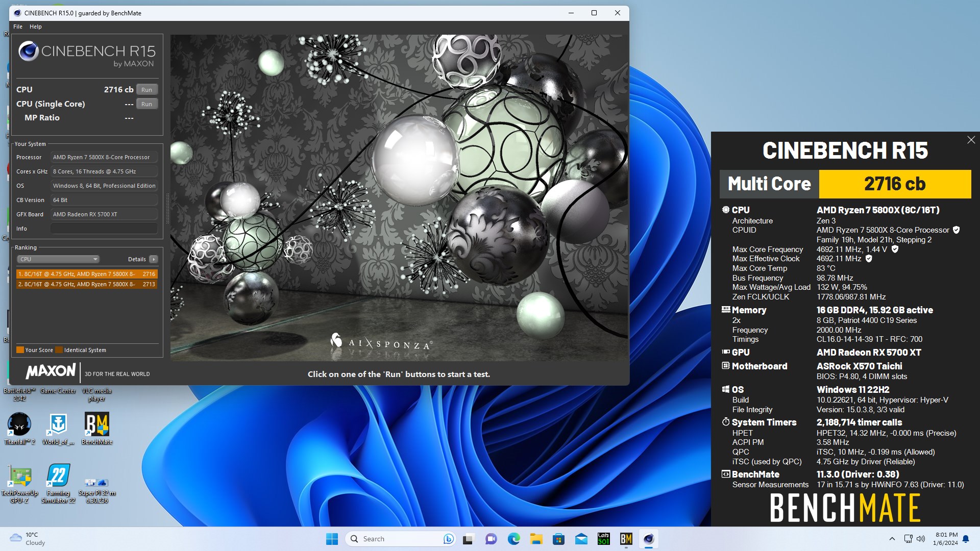Screen dimensions: 980x551
Task: Expand ranking Details arrow
Action: pos(153,259)
